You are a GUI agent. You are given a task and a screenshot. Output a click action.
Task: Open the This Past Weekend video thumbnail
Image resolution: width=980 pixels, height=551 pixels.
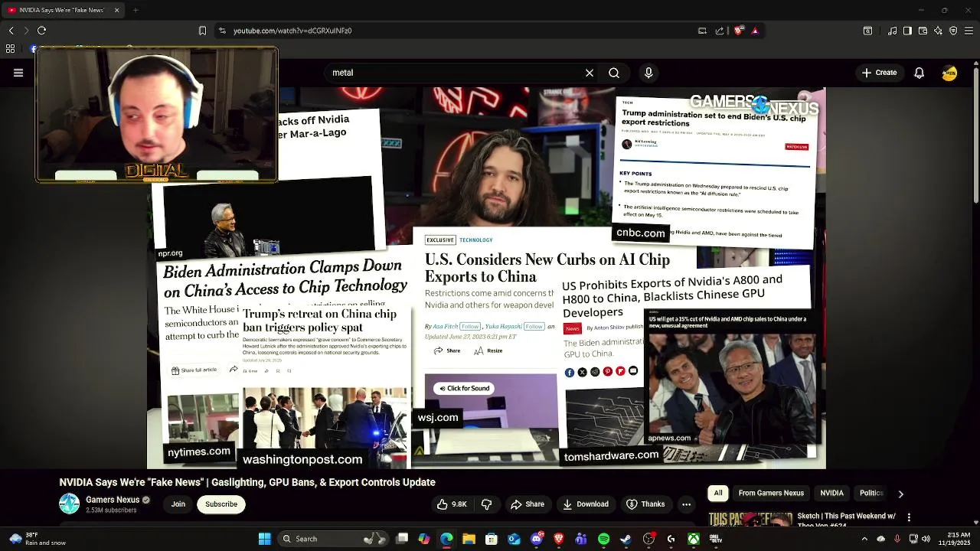pos(750,519)
